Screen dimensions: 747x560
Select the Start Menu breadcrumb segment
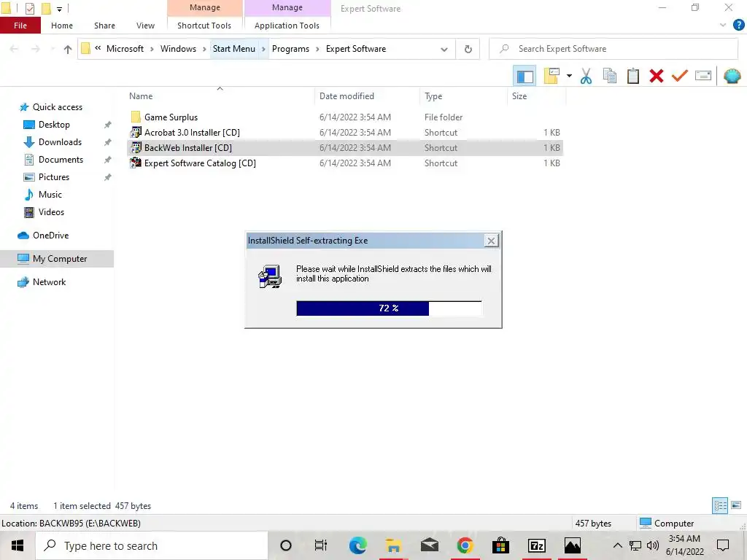(234, 49)
